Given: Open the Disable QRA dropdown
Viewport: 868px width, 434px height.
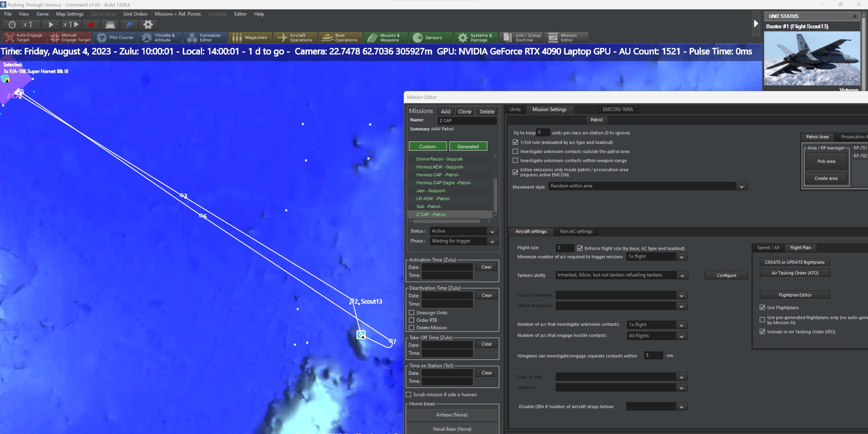Looking at the screenshot, I should pyautogui.click(x=656, y=406).
